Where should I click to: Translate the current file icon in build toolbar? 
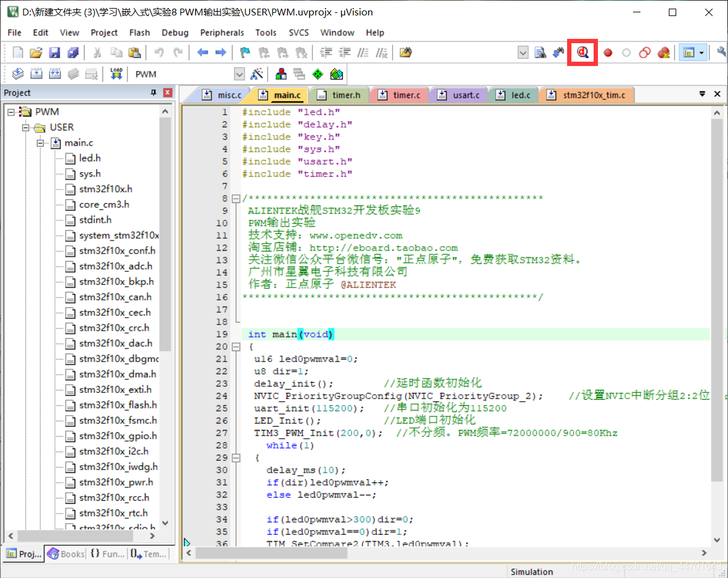[x=18, y=74]
